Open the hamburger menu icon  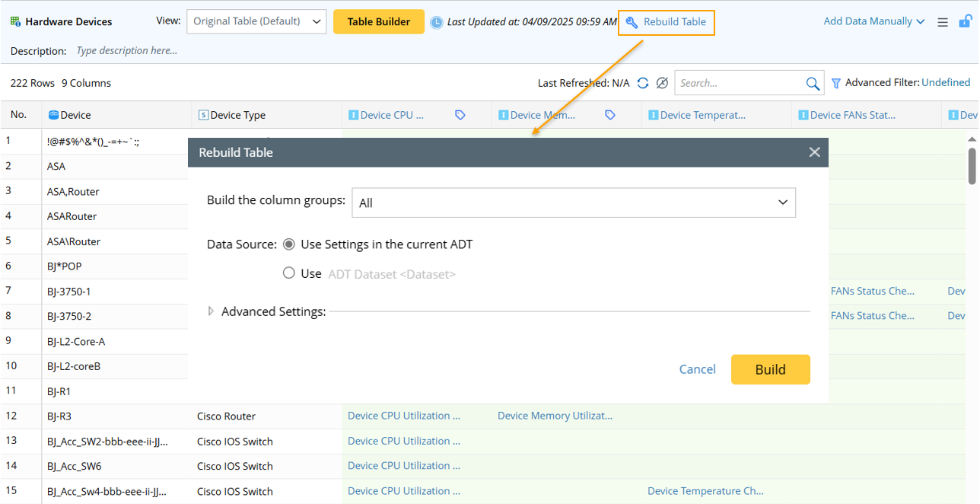943,22
